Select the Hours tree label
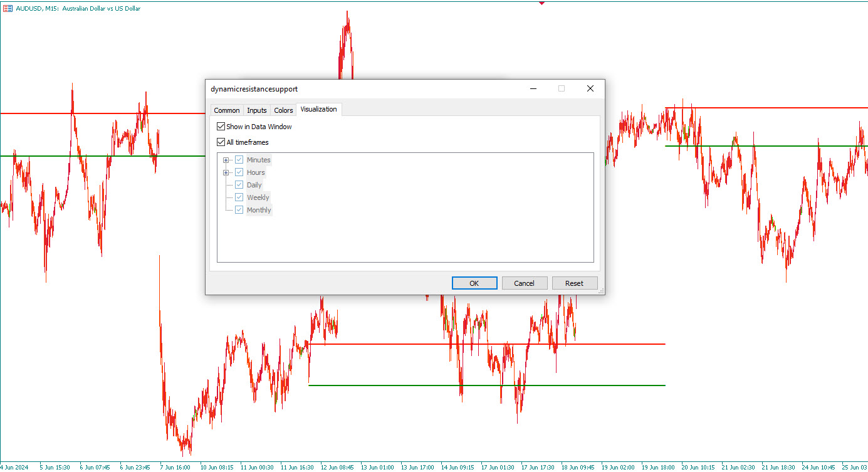This screenshot has height=472, width=868. pyautogui.click(x=256, y=172)
